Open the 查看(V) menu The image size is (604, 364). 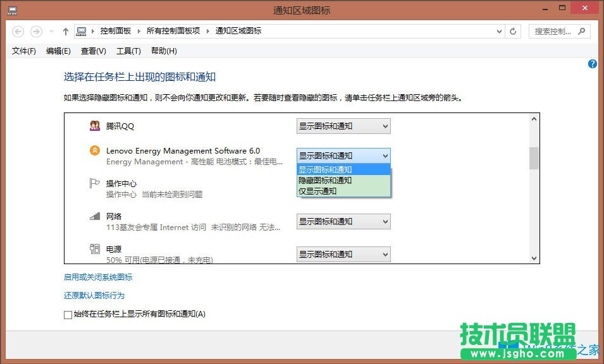92,51
